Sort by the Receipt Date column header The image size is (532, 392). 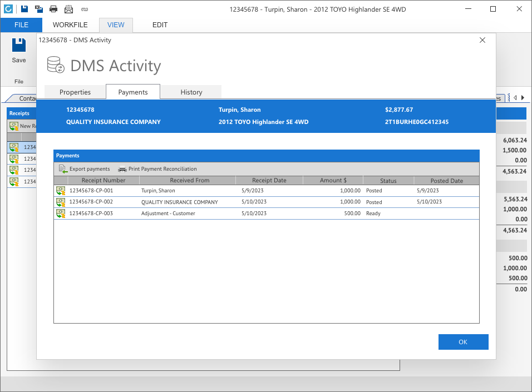pos(269,180)
